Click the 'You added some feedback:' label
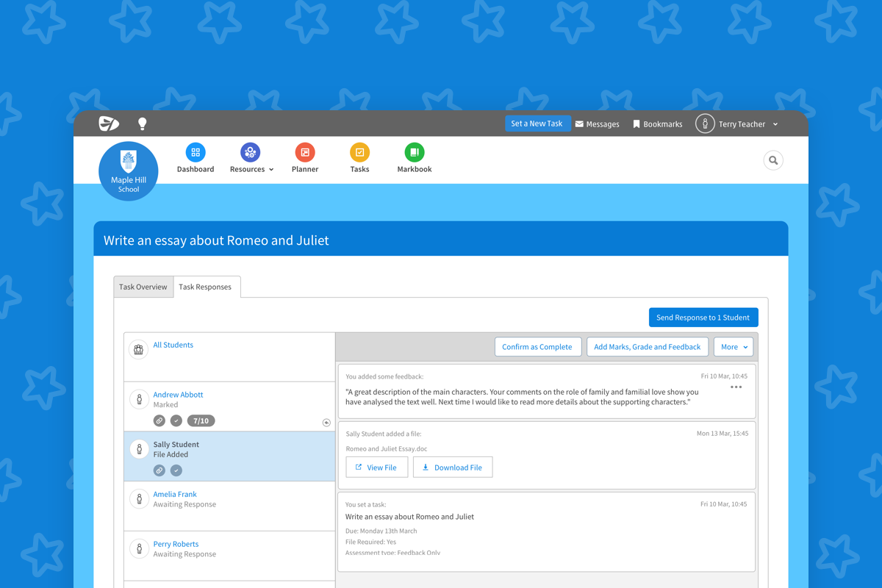882x588 pixels. [384, 377]
